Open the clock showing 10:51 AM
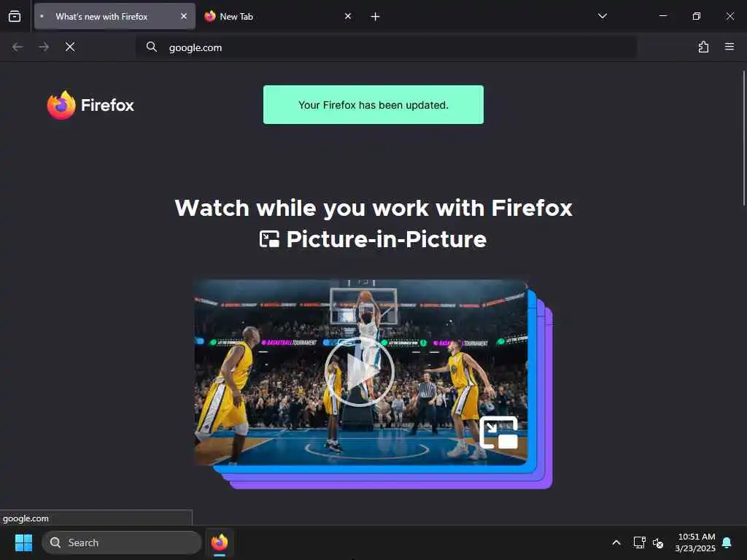747x560 pixels. [695, 542]
